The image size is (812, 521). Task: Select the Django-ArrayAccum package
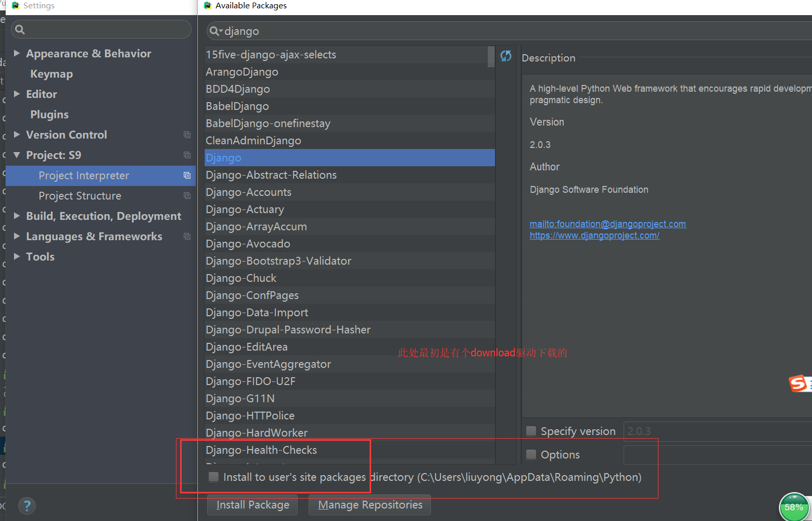point(350,227)
